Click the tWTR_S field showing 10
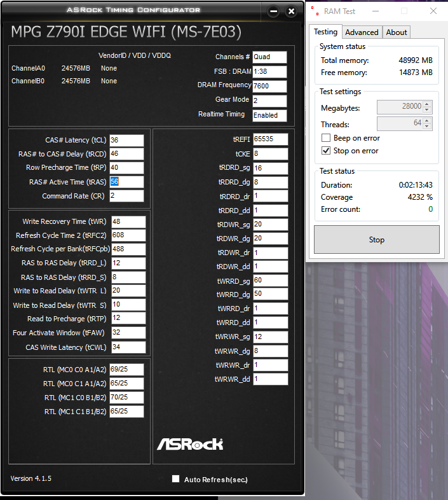The image size is (448, 500). coord(128,305)
